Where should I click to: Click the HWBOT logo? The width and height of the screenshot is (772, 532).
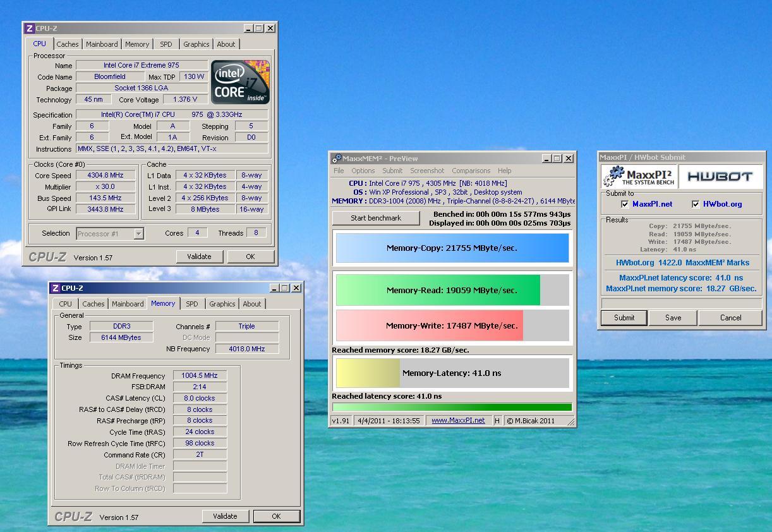click(720, 176)
